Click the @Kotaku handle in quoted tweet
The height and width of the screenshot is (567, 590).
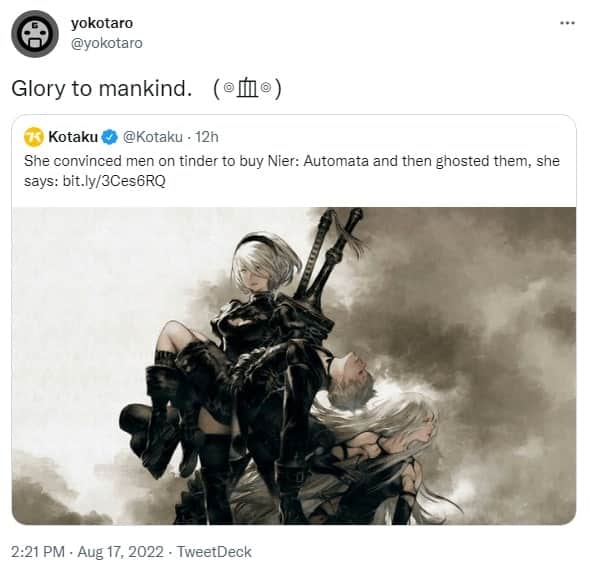click(x=153, y=137)
